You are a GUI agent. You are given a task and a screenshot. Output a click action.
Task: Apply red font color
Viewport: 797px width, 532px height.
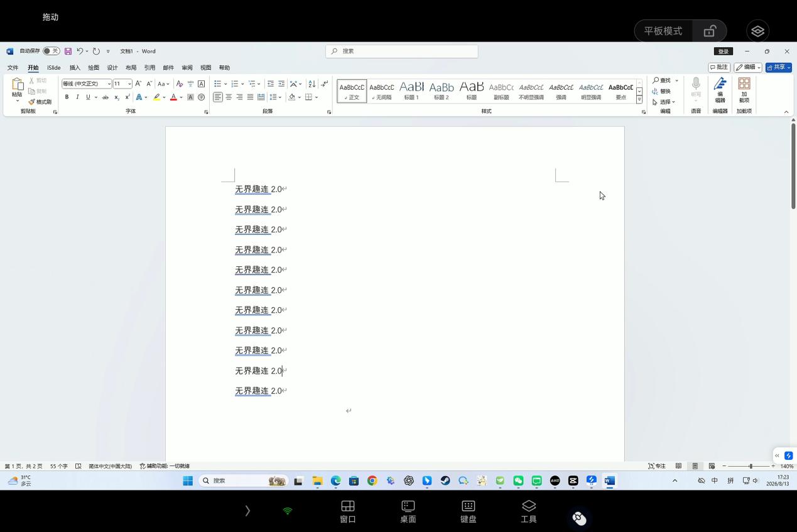(173, 97)
